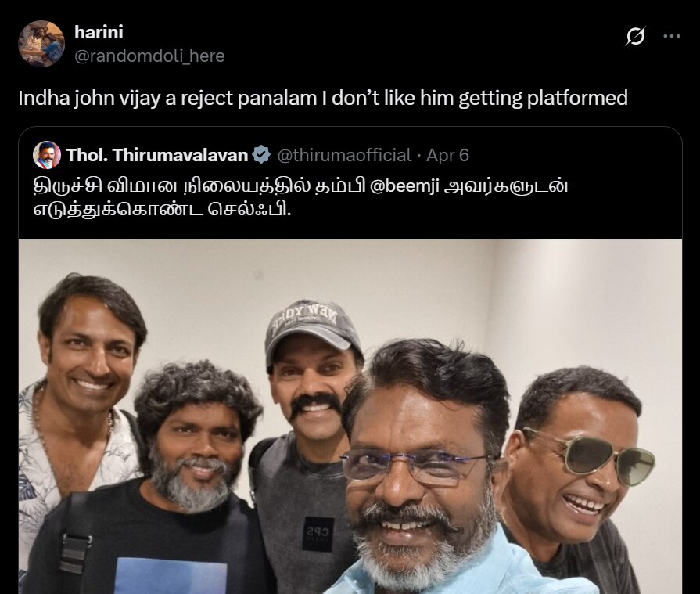Click the man in floral shirt
This screenshot has height=594, width=700.
pyautogui.click(x=81, y=402)
